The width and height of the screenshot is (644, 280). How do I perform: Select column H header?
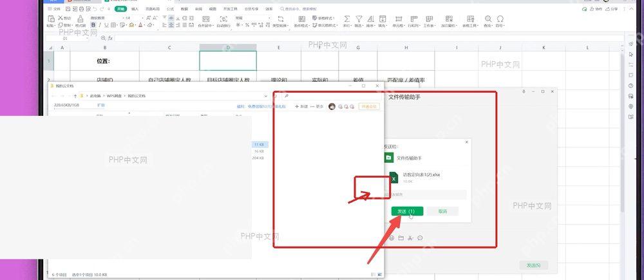406,48
